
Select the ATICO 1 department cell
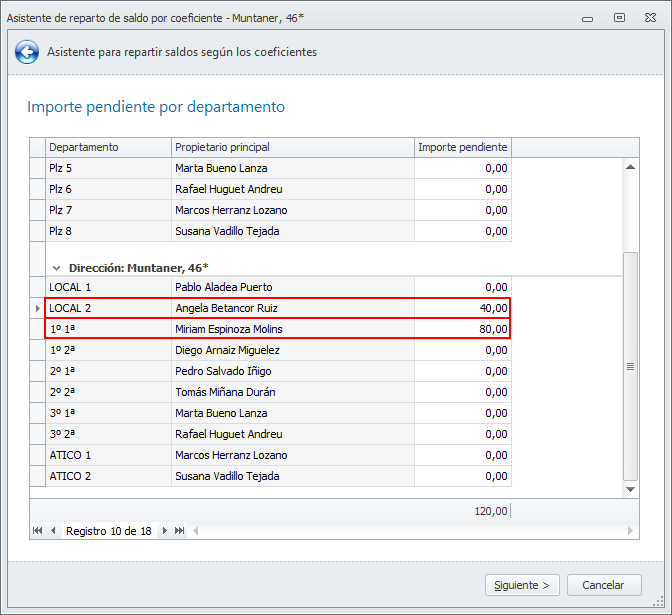point(108,455)
